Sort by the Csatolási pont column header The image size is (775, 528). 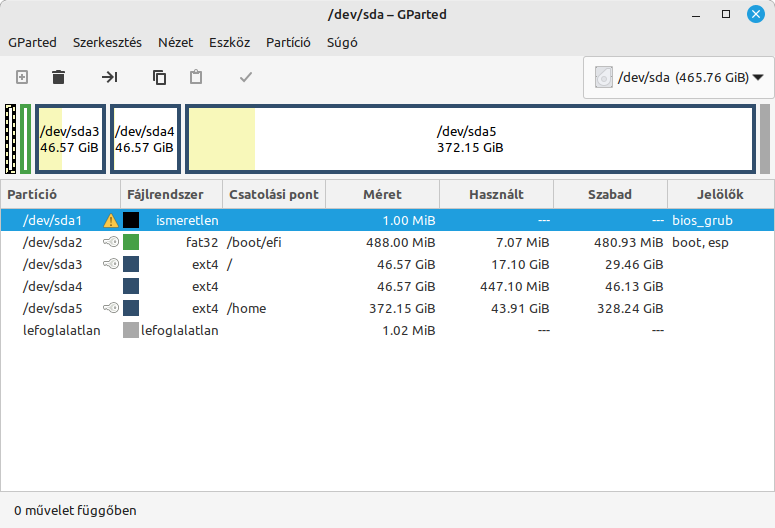point(274,194)
